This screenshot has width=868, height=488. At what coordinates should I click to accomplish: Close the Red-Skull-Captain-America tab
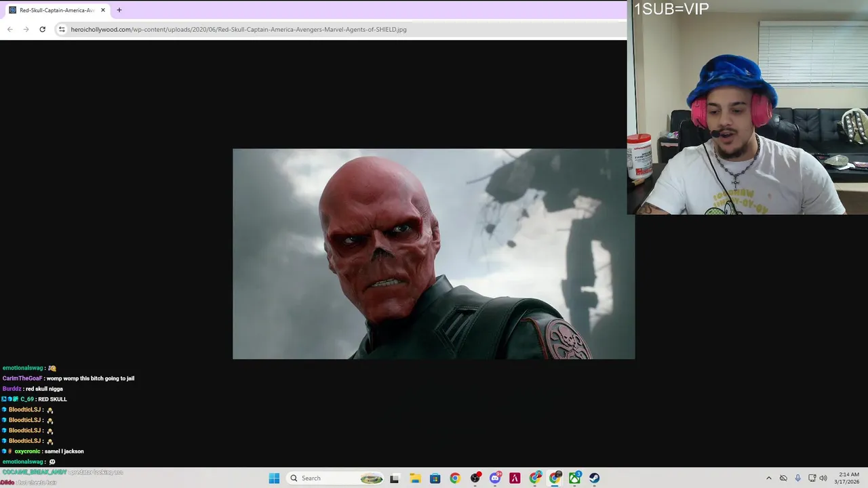click(x=103, y=10)
